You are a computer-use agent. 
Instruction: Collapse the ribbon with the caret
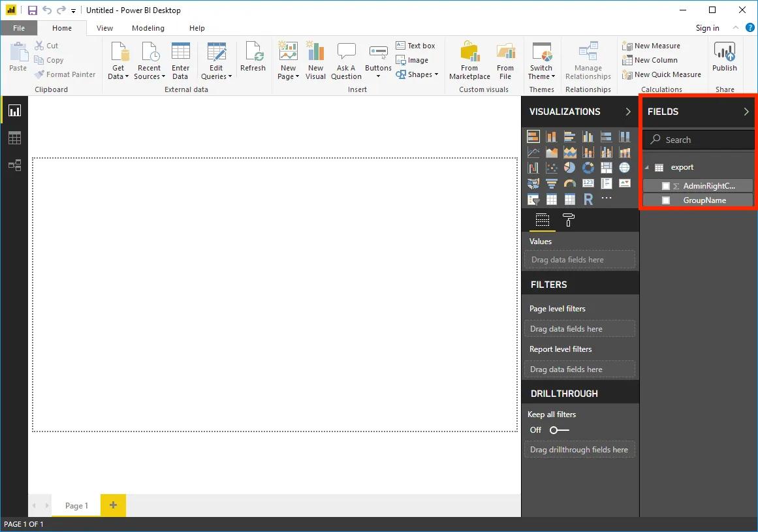click(735, 27)
